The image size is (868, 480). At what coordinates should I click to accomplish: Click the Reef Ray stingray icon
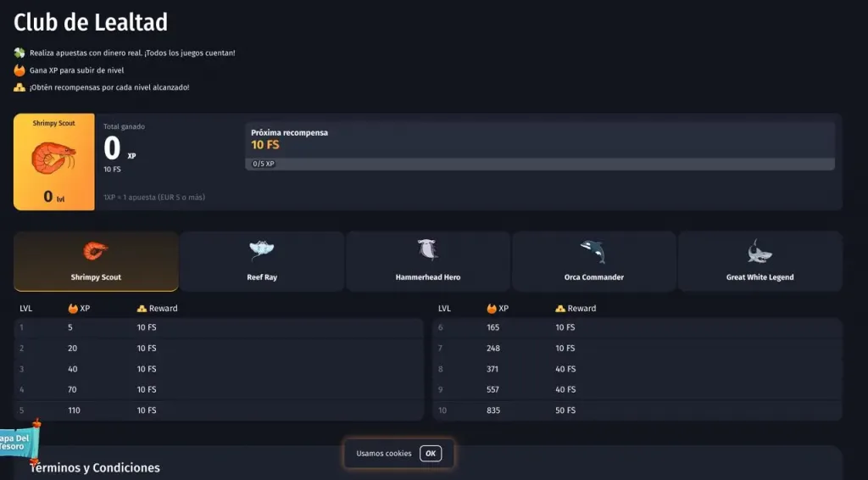pyautogui.click(x=261, y=250)
